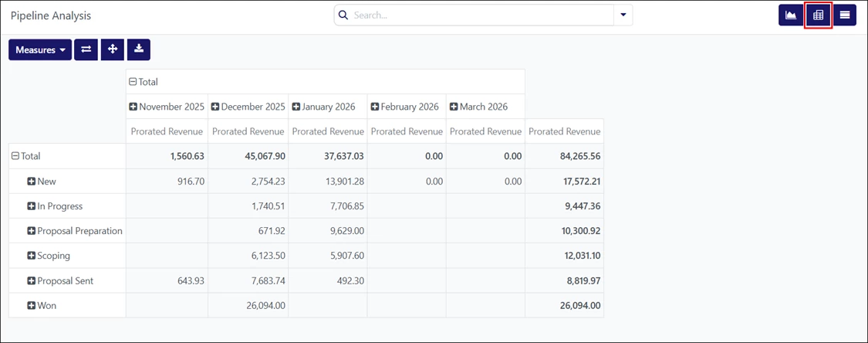Download the pivot table as spreadsheet
Viewport: 868px width, 343px height.
139,49
